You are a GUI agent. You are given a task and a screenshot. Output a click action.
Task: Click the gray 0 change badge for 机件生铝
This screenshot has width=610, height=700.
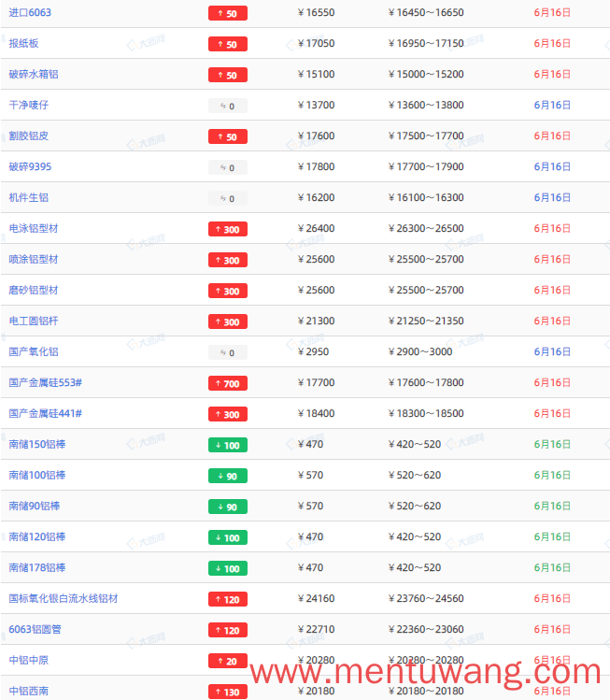click(228, 198)
